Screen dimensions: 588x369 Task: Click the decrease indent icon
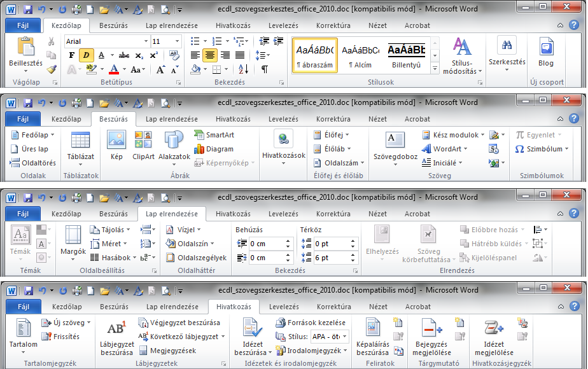[264, 41]
